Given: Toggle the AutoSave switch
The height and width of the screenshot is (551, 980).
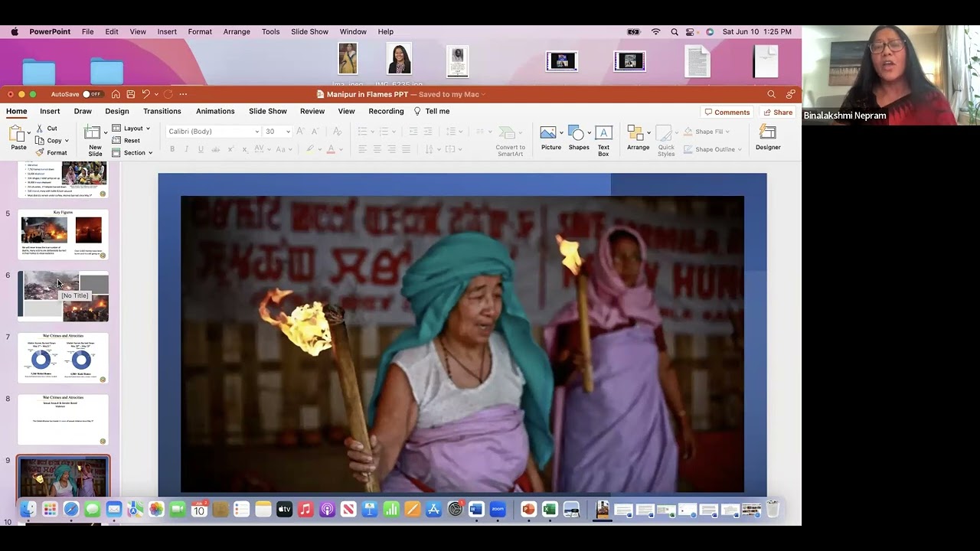Looking at the screenshot, I should [x=92, y=94].
